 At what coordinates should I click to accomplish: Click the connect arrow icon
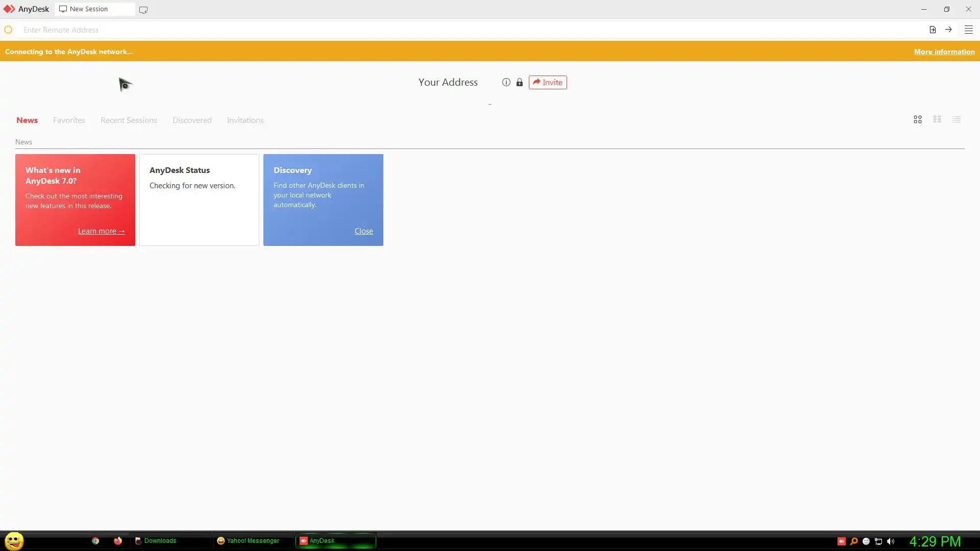pos(948,30)
